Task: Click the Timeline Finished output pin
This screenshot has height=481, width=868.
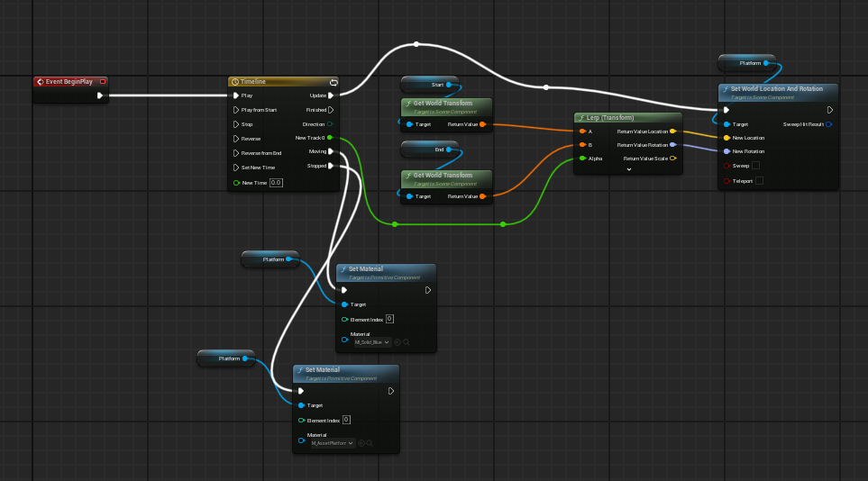Action: pyautogui.click(x=331, y=110)
